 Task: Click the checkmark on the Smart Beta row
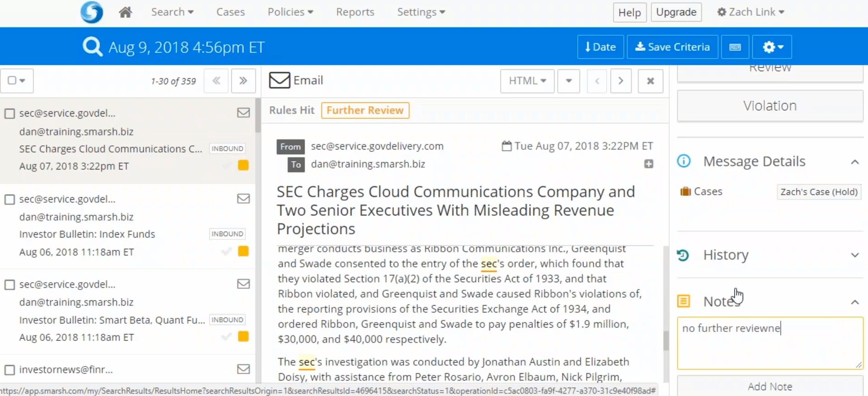point(226,337)
